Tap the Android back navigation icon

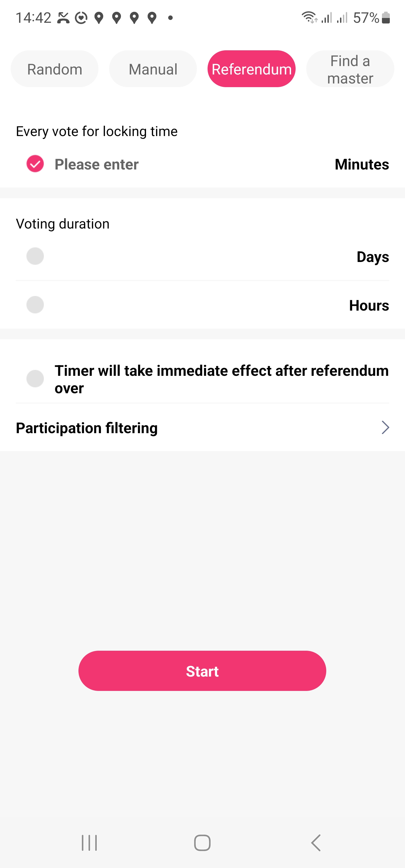point(316,843)
